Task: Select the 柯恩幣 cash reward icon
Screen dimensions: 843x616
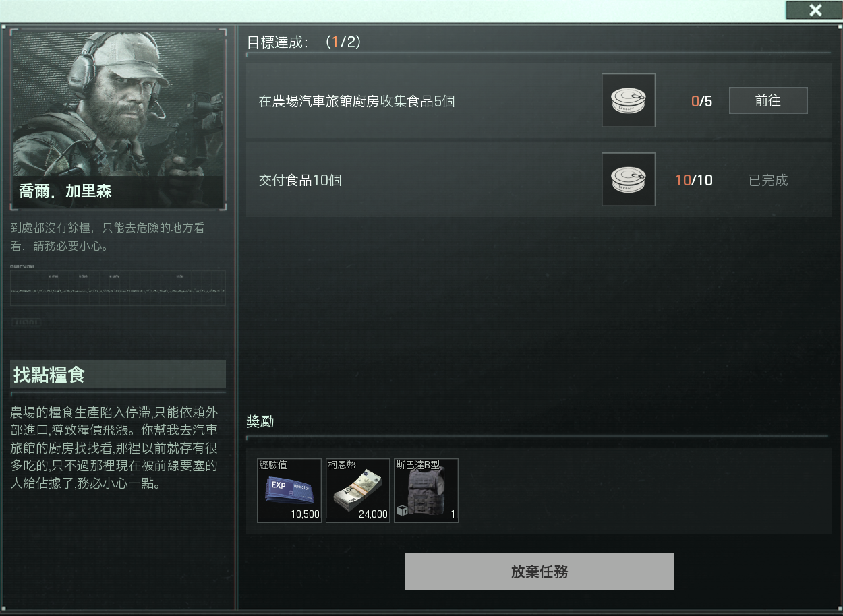Action: [357, 490]
